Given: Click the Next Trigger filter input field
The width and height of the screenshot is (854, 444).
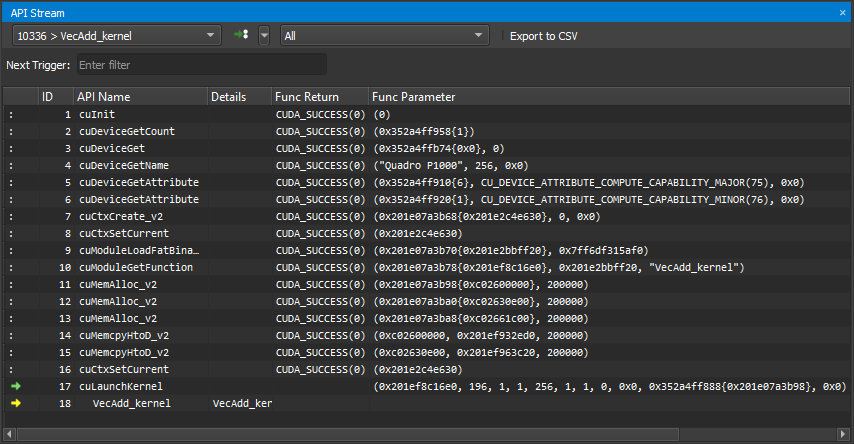Looking at the screenshot, I should coord(200,65).
